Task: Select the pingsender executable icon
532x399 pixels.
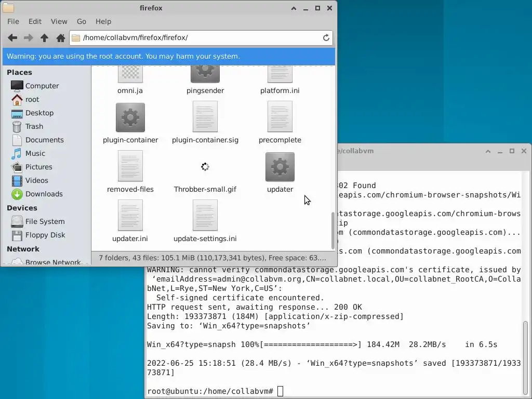Action: pyautogui.click(x=205, y=74)
